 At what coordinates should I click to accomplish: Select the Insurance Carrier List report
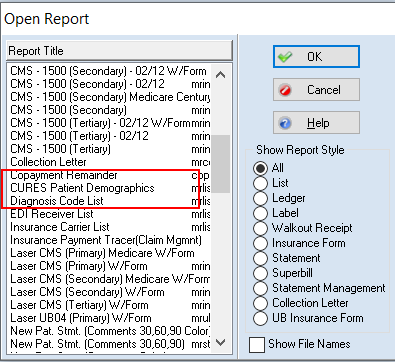(110, 227)
